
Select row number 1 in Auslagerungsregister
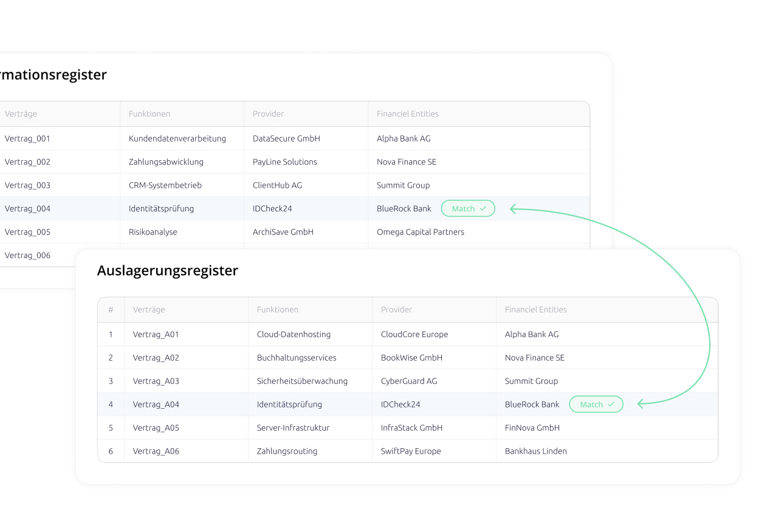coord(111,335)
